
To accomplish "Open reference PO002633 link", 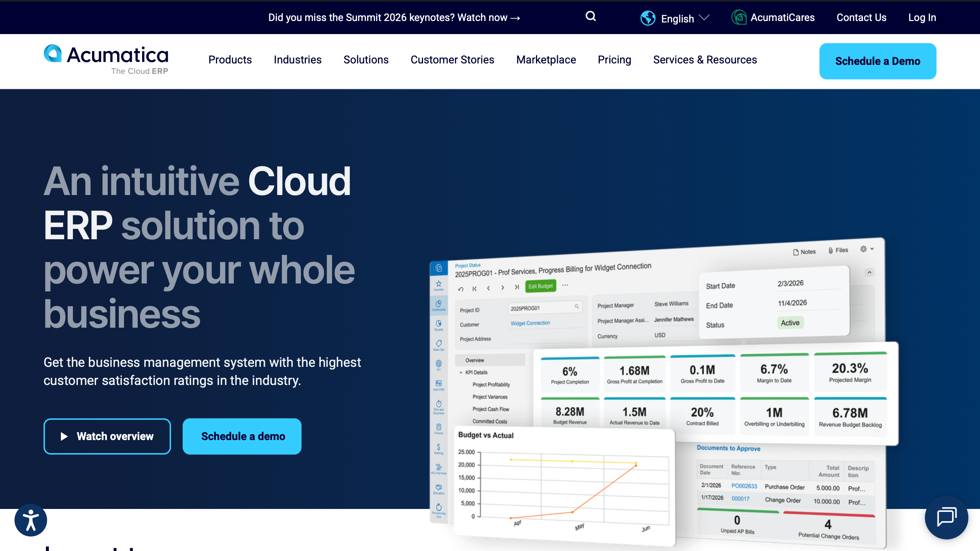I will [744, 486].
